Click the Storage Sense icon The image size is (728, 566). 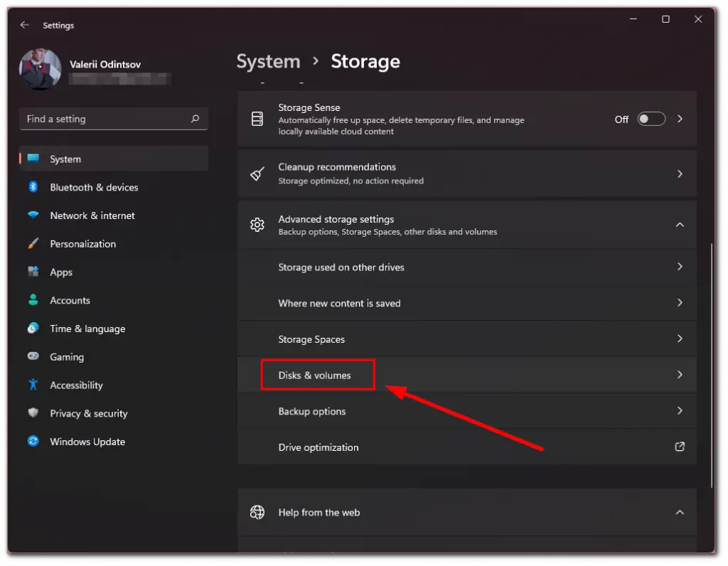point(257,119)
